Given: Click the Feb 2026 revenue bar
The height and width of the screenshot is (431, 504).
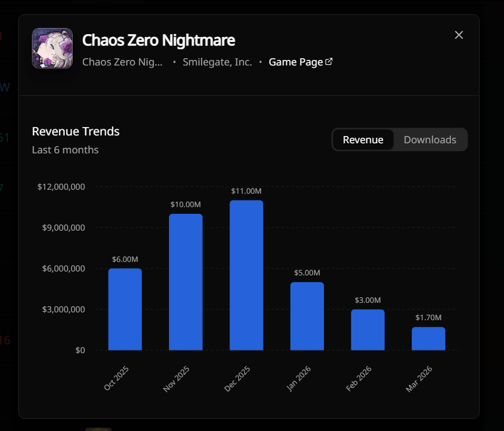Looking at the screenshot, I should (368, 330).
